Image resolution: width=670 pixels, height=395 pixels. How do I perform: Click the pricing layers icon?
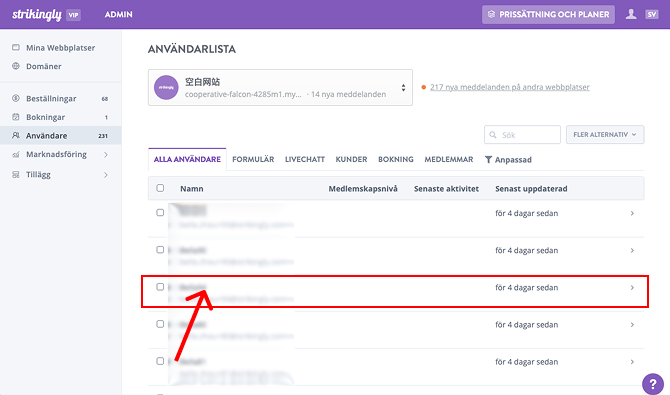[x=491, y=15]
